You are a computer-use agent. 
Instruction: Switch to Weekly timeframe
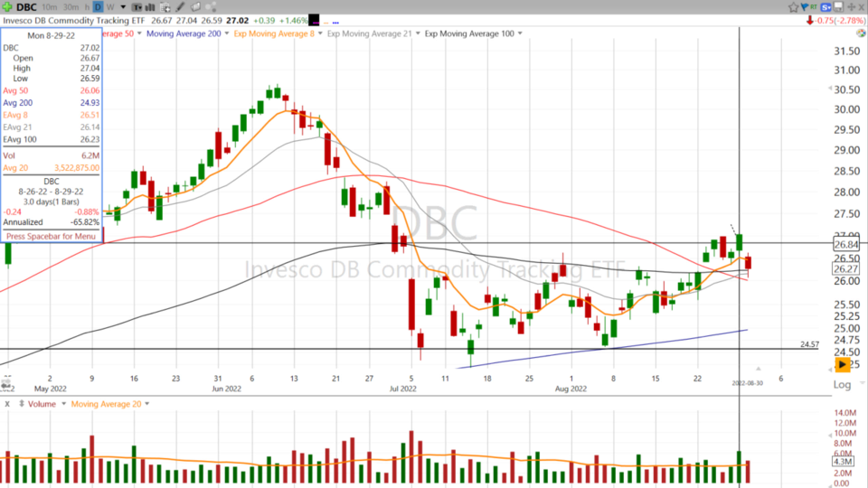tap(110, 6)
